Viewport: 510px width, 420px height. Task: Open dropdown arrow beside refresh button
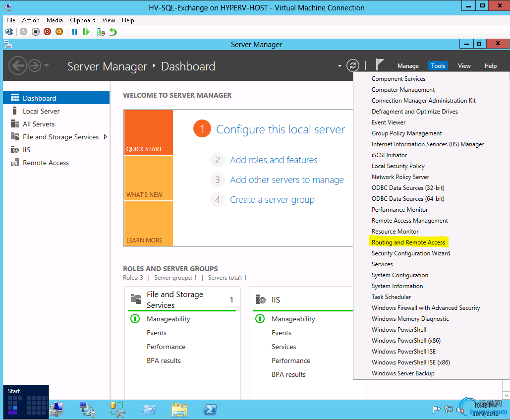340,65
